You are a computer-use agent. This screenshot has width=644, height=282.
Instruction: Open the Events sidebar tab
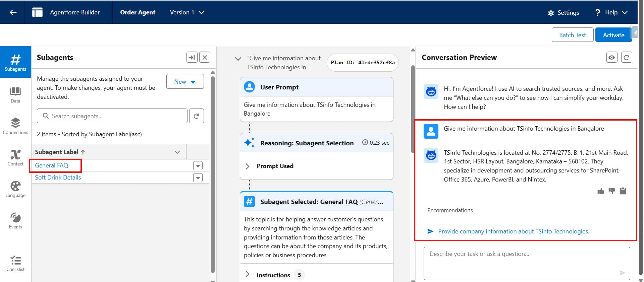click(x=15, y=221)
